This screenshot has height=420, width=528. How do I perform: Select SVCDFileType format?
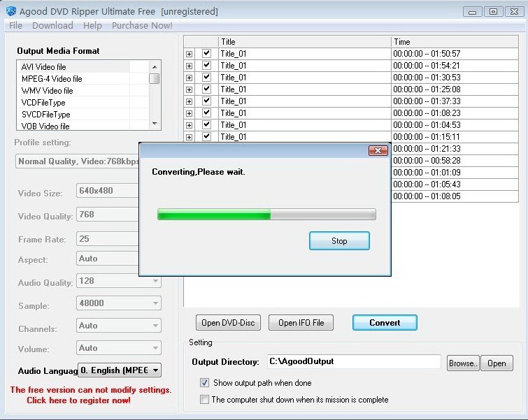(x=73, y=115)
